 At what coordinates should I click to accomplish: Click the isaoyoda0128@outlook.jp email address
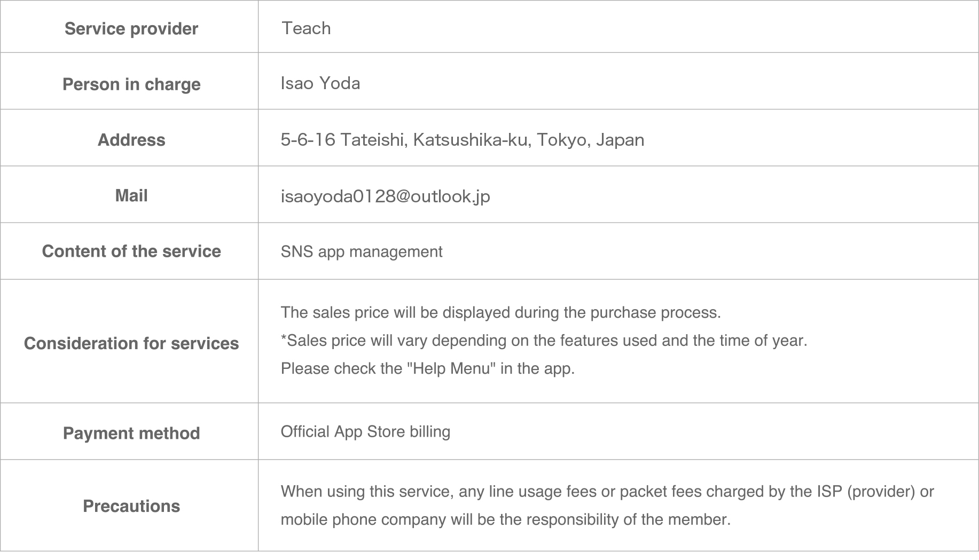tap(385, 196)
